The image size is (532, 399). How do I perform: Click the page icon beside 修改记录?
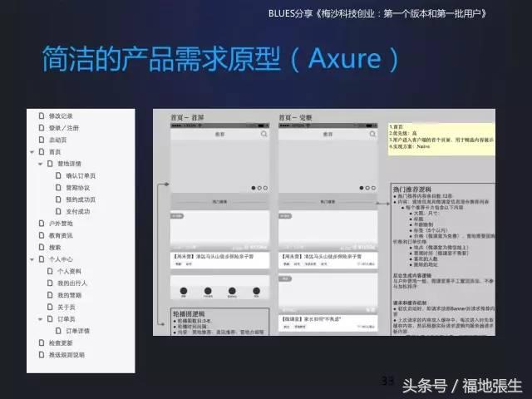42,116
